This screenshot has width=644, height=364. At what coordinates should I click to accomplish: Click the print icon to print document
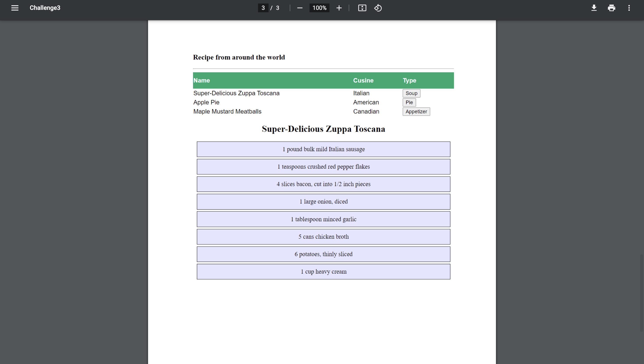[x=611, y=8]
